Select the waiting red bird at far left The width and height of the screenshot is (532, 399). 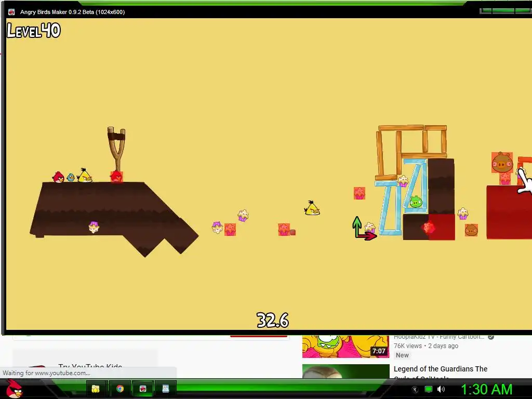coord(58,177)
